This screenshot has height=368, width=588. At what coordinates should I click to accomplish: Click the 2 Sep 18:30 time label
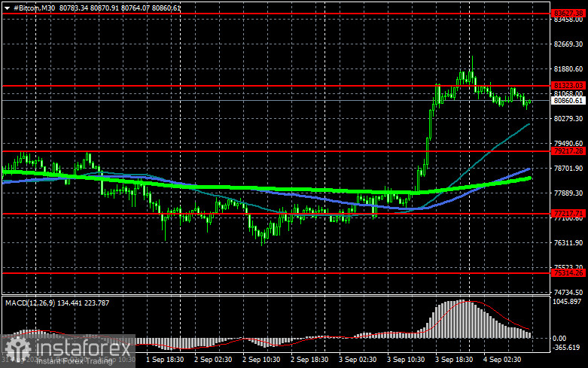click(x=309, y=360)
